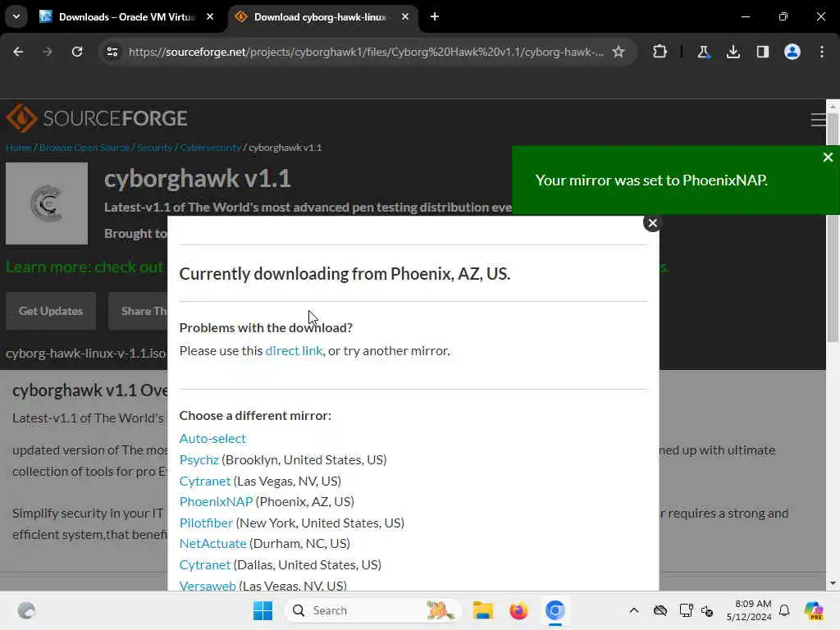Viewport: 840px width, 630px height.
Task: Show browser downloads
Action: [x=733, y=52]
